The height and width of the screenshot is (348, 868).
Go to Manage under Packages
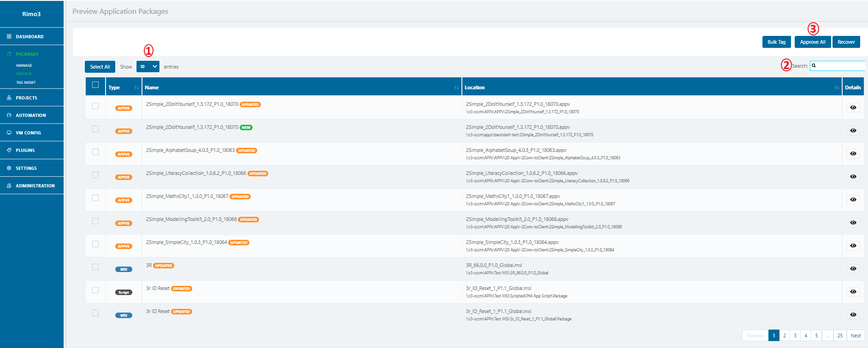tap(24, 65)
